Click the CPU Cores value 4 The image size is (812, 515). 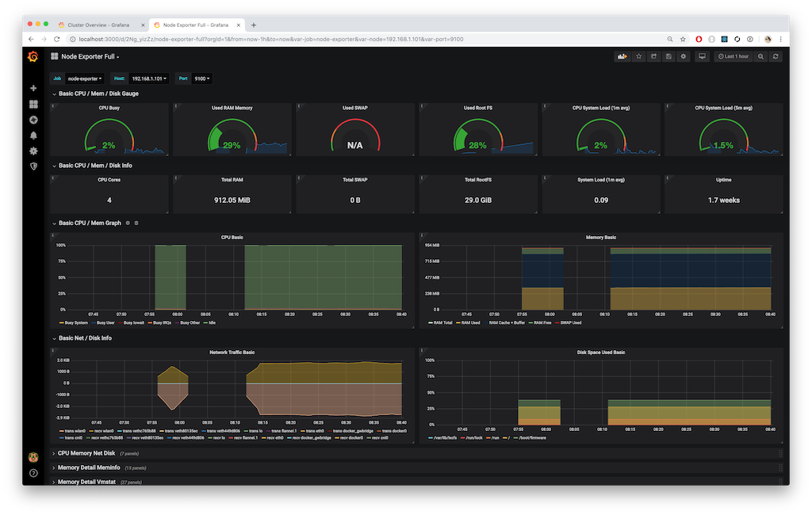[x=109, y=200]
